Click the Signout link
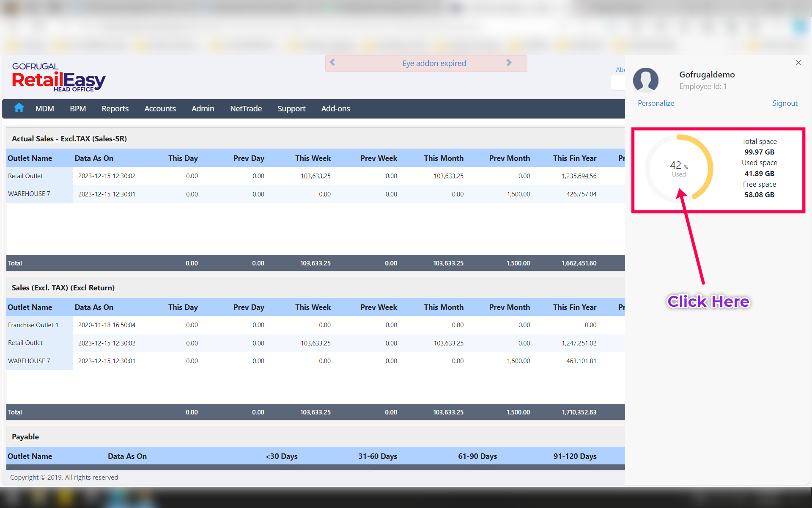 785,103
